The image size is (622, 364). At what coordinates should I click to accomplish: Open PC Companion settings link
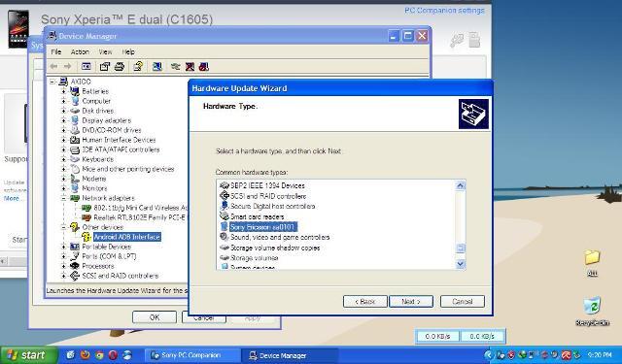pyautogui.click(x=444, y=11)
